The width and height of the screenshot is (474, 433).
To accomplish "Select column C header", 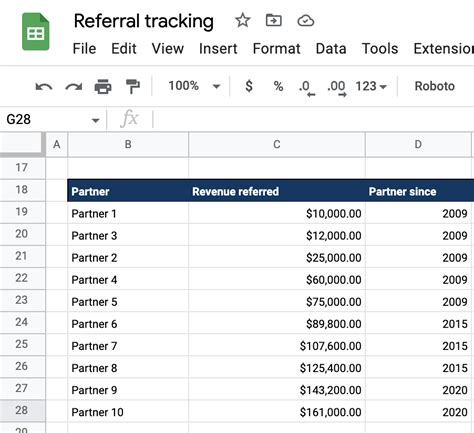I will click(277, 145).
